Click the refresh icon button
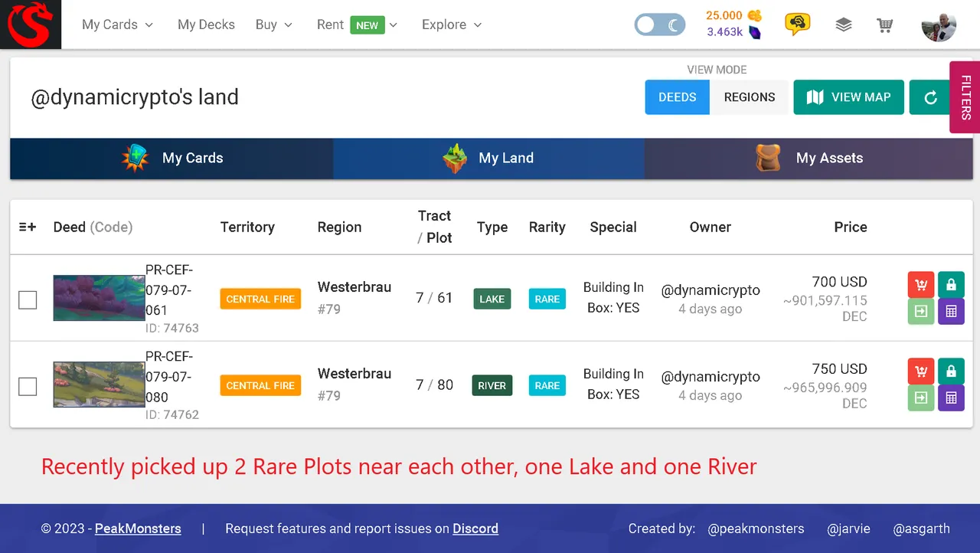This screenshot has width=980, height=553. point(930,97)
